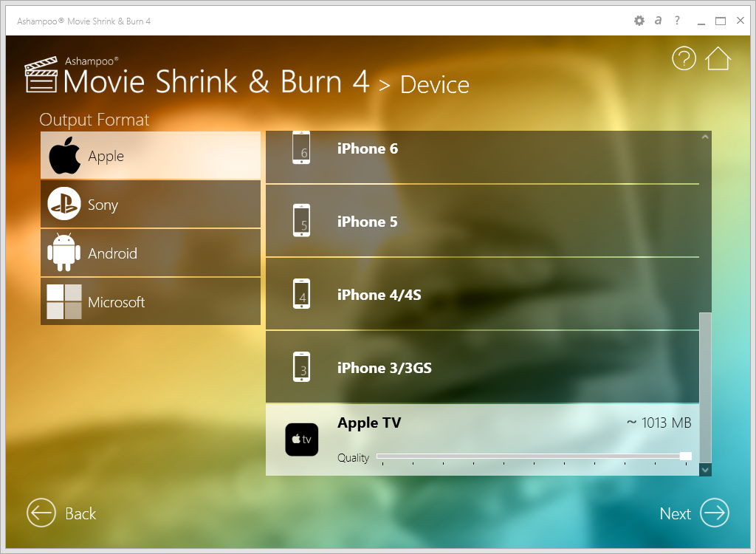This screenshot has height=554, width=756.
Task: Select the Apple output format tab
Action: tap(151, 155)
